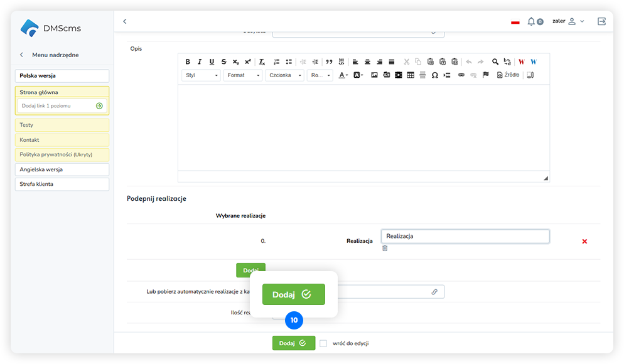Screen dimensions: 624x364
Task: Select Kontakt in the sidebar menu
Action: click(62, 140)
